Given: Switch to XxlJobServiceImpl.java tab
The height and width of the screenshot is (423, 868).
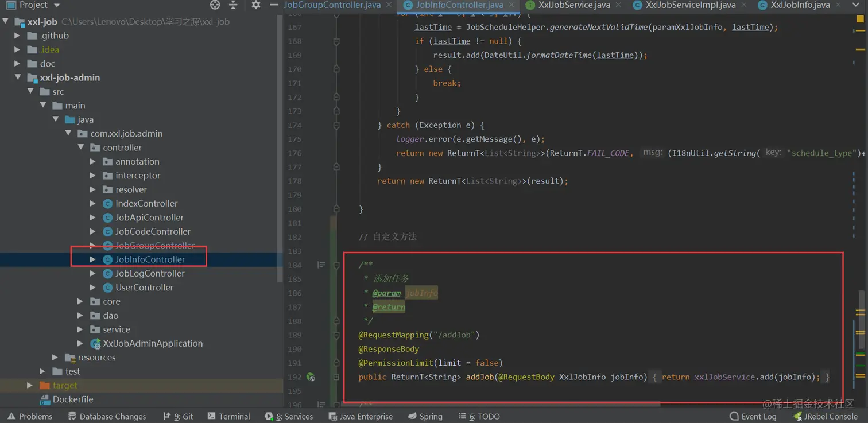Looking at the screenshot, I should pos(691,5).
